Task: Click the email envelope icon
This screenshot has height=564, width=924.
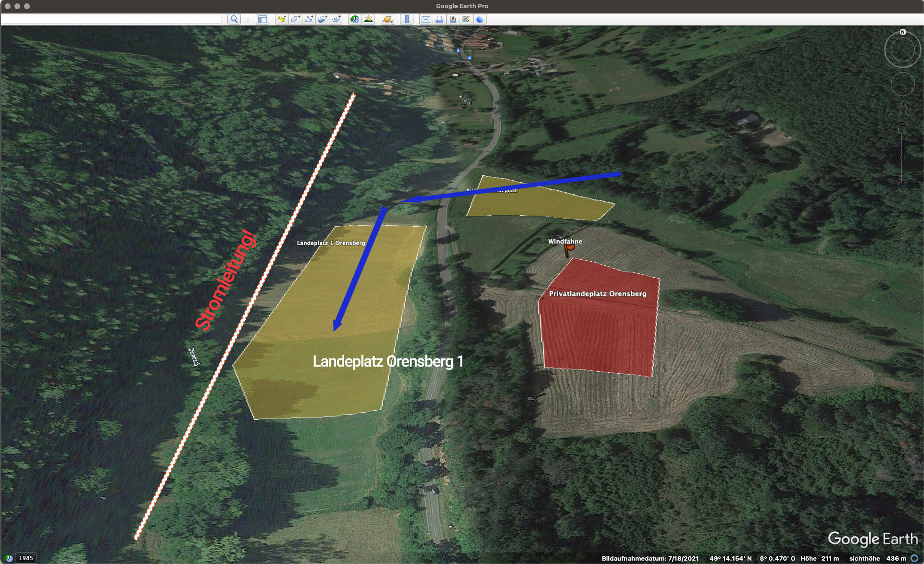Action: click(x=425, y=19)
